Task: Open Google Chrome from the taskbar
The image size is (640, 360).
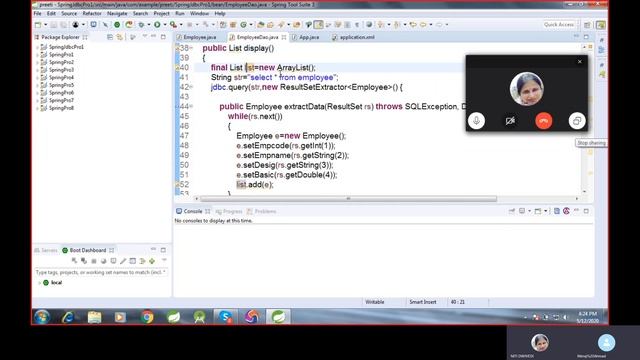Action: (147, 317)
